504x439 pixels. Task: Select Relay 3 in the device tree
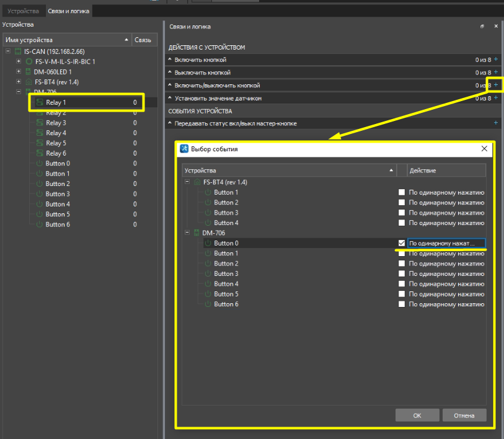pos(56,123)
